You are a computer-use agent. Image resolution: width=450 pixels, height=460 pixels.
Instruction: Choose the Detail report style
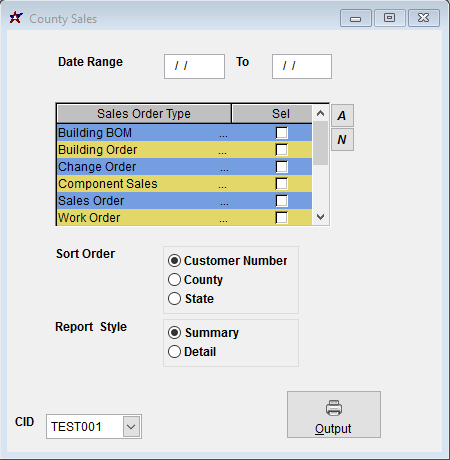coord(192,352)
